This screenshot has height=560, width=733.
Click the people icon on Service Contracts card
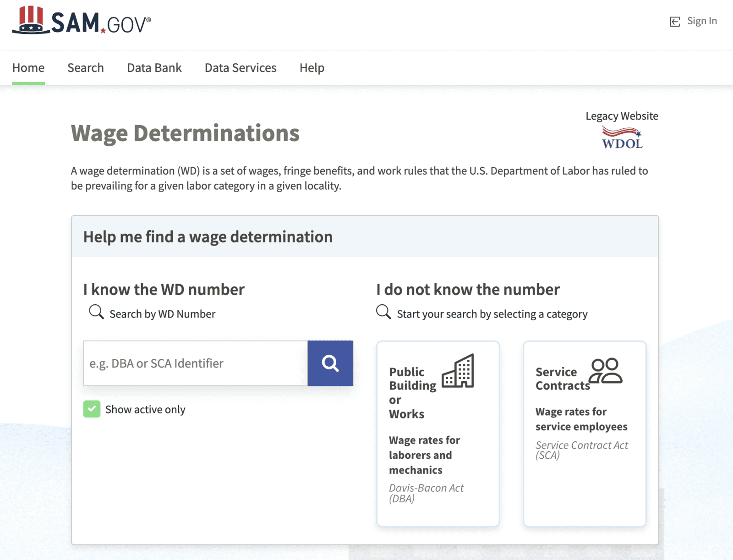click(605, 371)
